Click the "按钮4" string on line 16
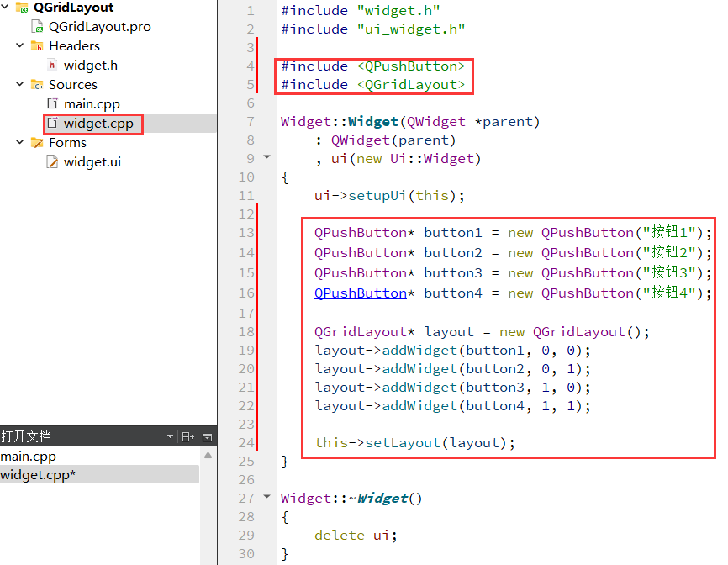The width and height of the screenshot is (728, 565). tap(669, 293)
